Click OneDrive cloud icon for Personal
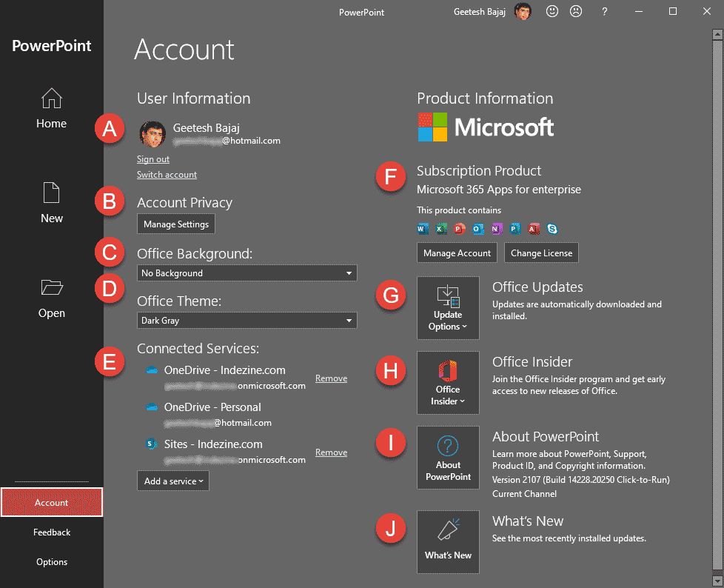724x588 pixels. point(152,407)
